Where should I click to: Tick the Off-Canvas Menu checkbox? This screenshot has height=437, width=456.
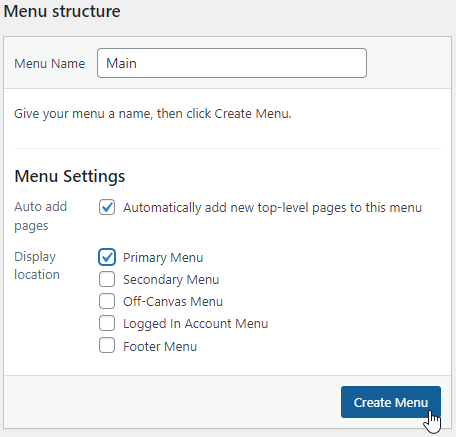tap(107, 301)
